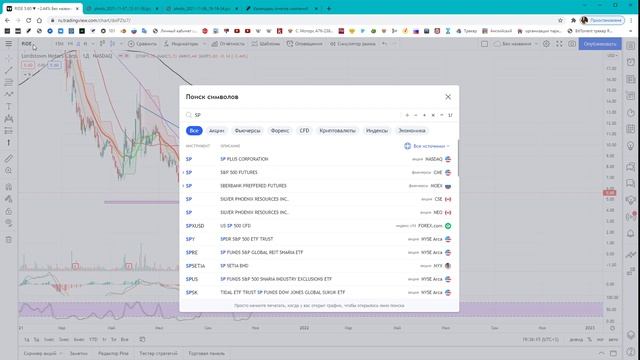Open the calendar panel icon

(x=631, y=129)
